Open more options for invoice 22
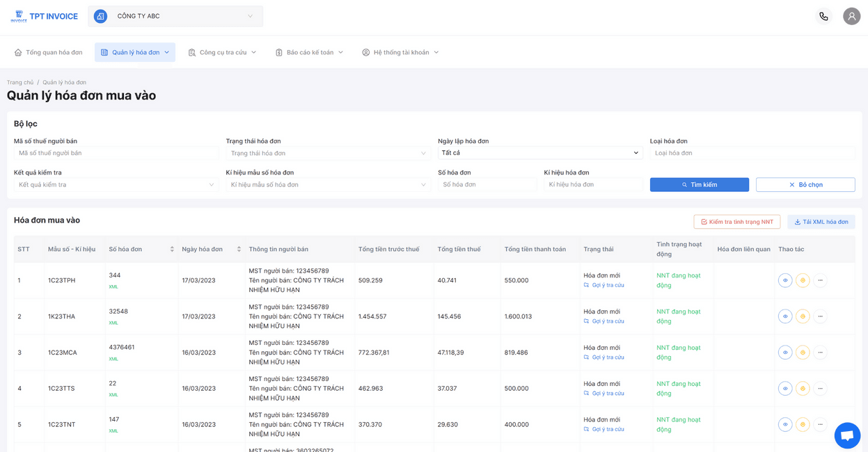Image resolution: width=868 pixels, height=452 pixels. click(x=820, y=389)
